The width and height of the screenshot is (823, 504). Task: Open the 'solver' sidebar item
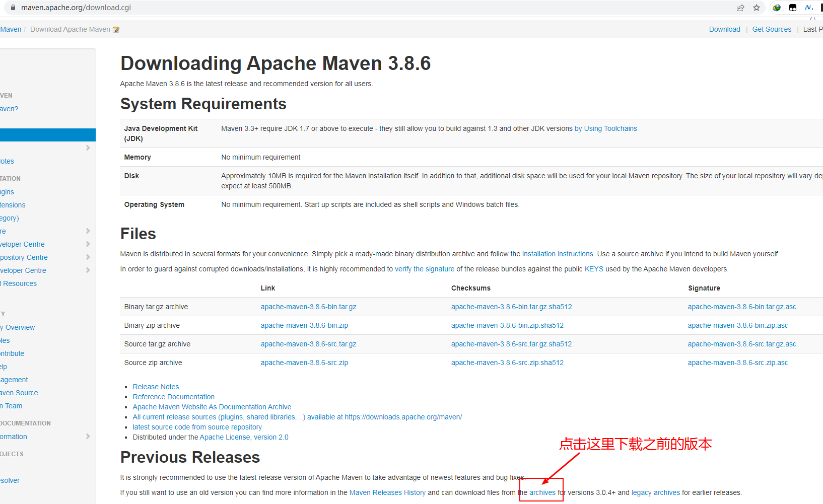tap(10, 480)
